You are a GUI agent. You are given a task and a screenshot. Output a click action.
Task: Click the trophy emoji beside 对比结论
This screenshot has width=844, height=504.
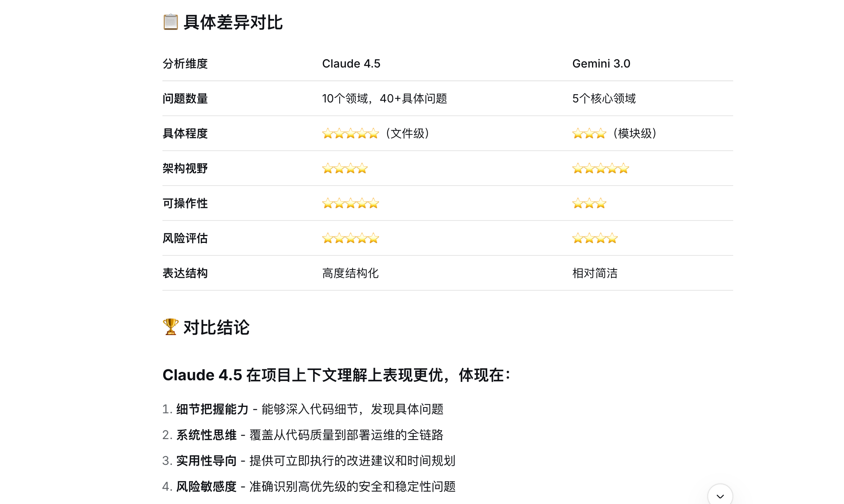point(170,327)
